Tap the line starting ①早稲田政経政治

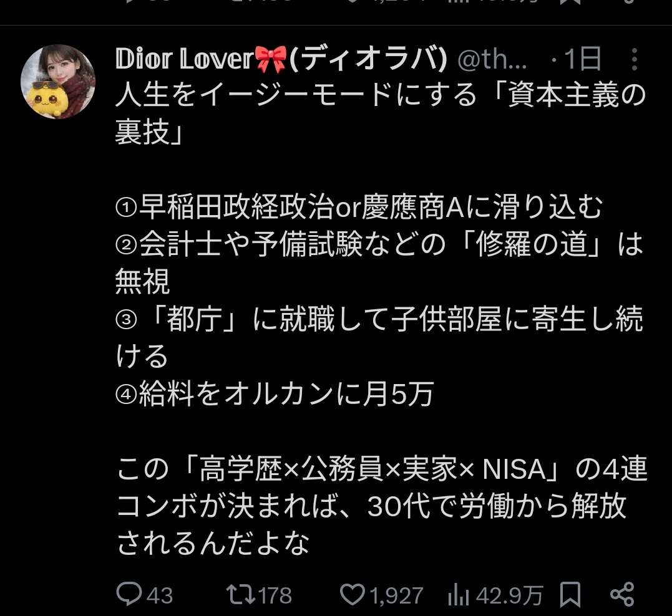click(359, 207)
